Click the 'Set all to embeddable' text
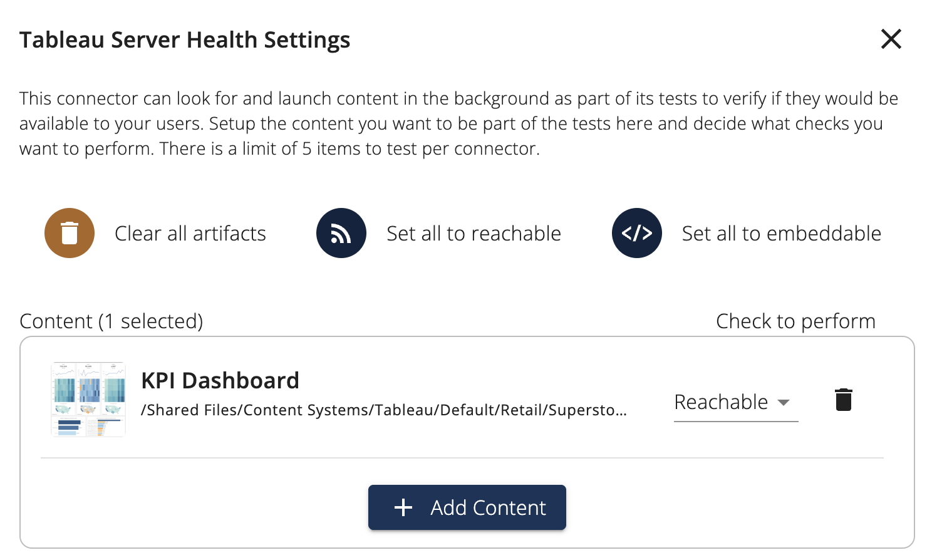Image resolution: width=932 pixels, height=560 pixels. pyautogui.click(x=781, y=234)
